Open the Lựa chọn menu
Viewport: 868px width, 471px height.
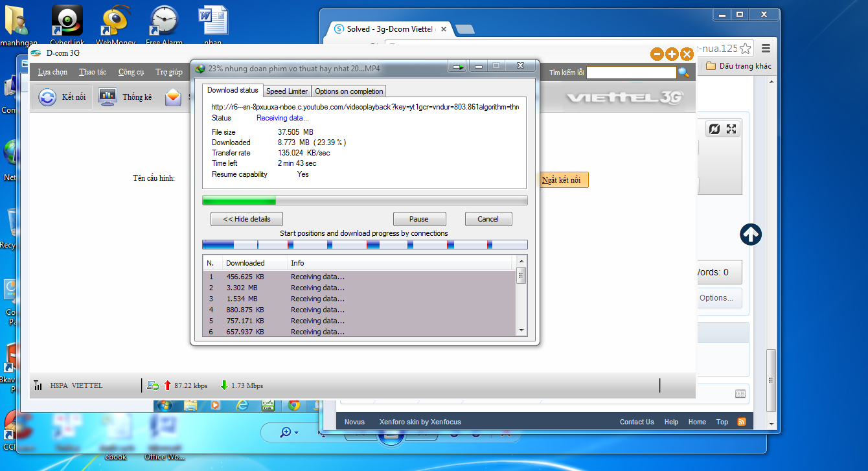pyautogui.click(x=52, y=72)
